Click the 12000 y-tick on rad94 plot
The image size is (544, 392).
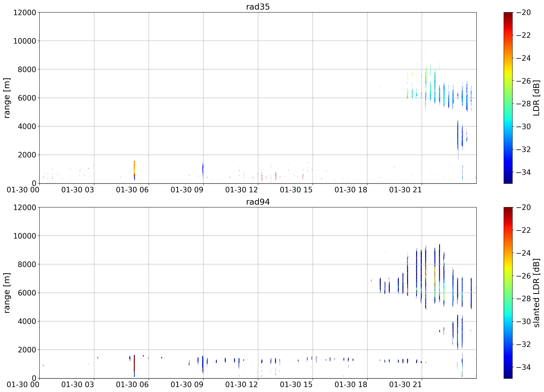tap(25, 207)
